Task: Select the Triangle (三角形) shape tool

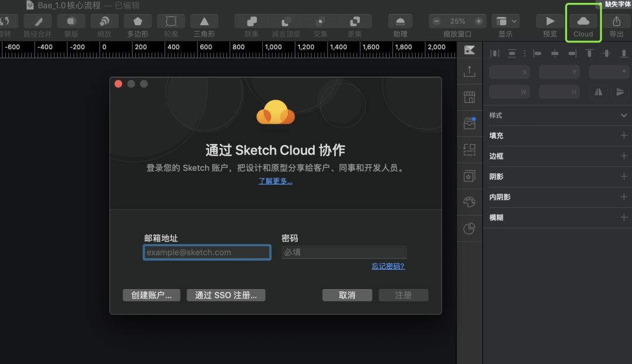Action: point(204,22)
